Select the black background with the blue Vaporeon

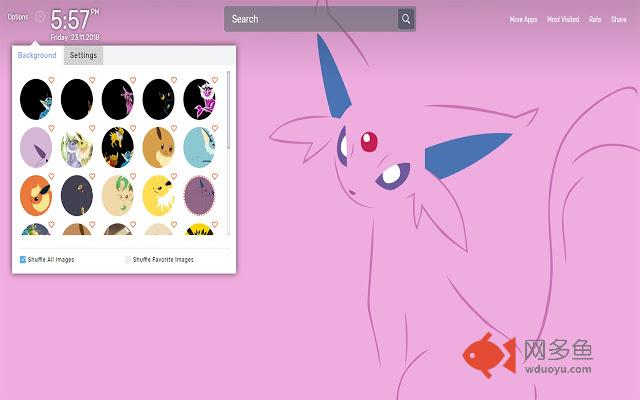[x=36, y=99]
